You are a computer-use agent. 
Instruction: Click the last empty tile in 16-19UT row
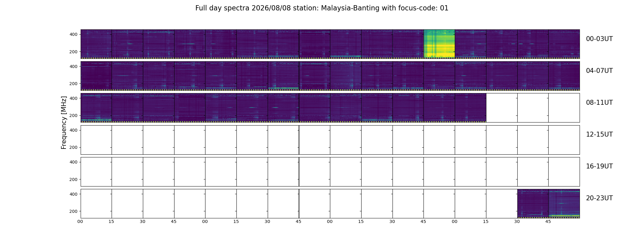[564, 172]
